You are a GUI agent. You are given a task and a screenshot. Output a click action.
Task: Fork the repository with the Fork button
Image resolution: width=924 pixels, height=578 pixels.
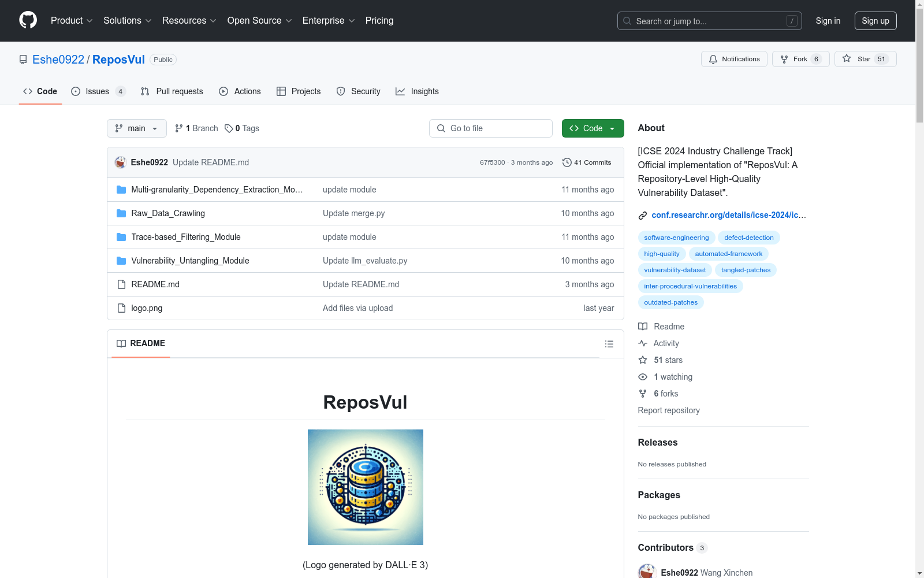(800, 59)
